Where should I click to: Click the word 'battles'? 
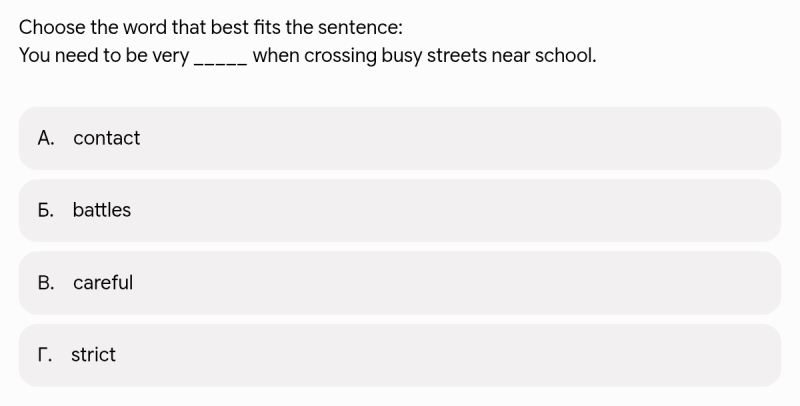coord(102,210)
